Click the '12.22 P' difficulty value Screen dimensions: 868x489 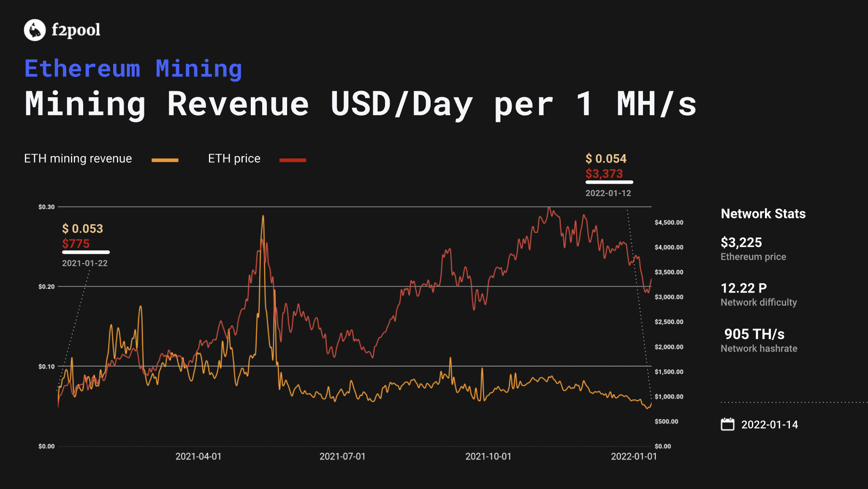[x=744, y=288]
